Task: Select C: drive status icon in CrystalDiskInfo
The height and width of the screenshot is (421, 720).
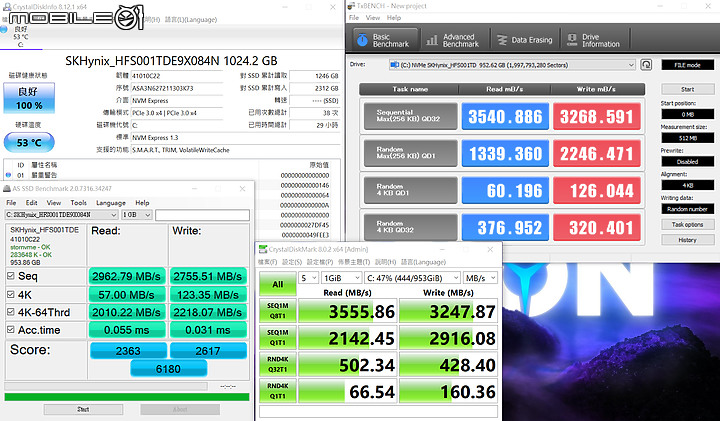Action: coord(4,29)
